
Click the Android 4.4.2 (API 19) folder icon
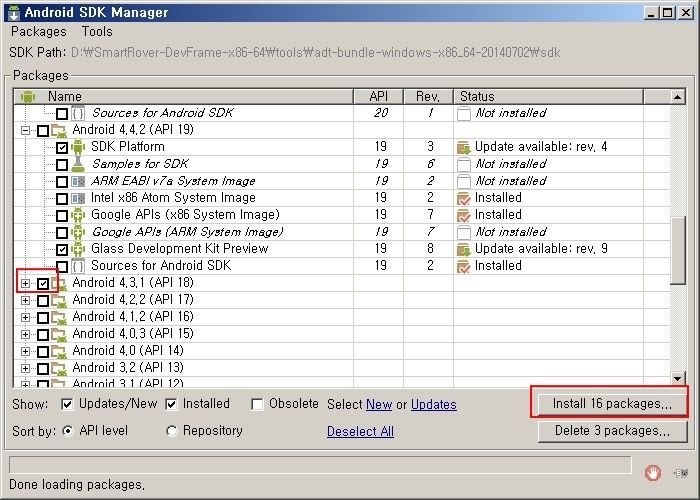(x=59, y=130)
